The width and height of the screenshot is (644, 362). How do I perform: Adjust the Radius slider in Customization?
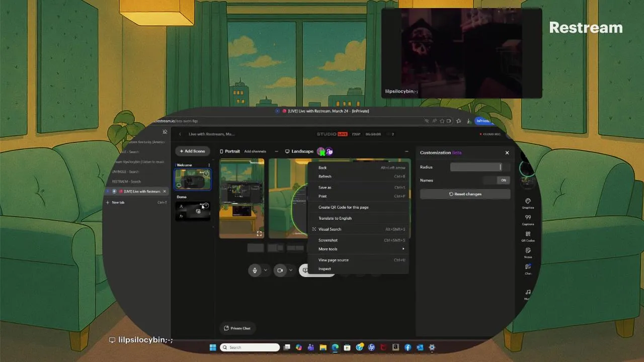coord(480,167)
